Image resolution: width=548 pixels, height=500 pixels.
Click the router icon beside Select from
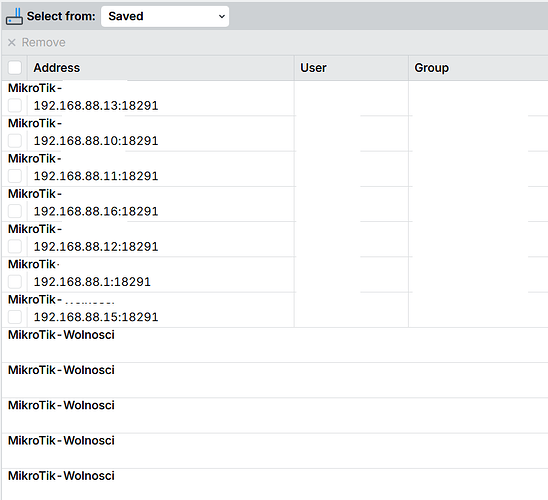click(14, 16)
